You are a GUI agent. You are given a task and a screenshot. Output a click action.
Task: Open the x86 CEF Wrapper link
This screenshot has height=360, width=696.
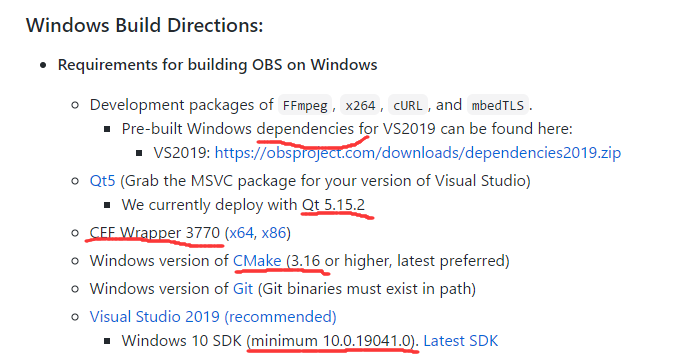pos(273,233)
